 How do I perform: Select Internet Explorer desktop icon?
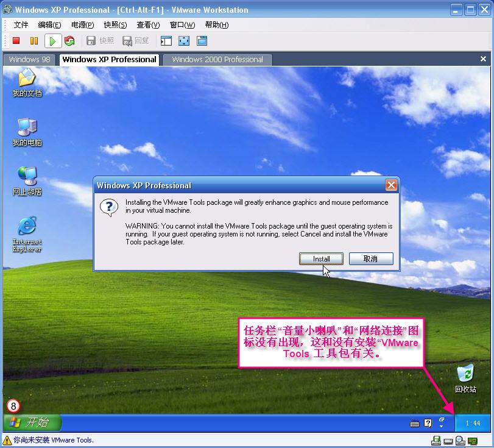27,234
